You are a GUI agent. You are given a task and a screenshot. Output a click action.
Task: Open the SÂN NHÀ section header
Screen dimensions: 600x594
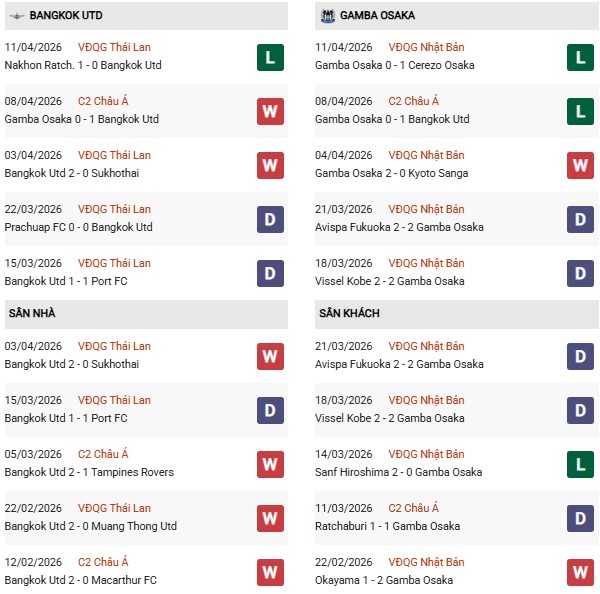pos(32,313)
